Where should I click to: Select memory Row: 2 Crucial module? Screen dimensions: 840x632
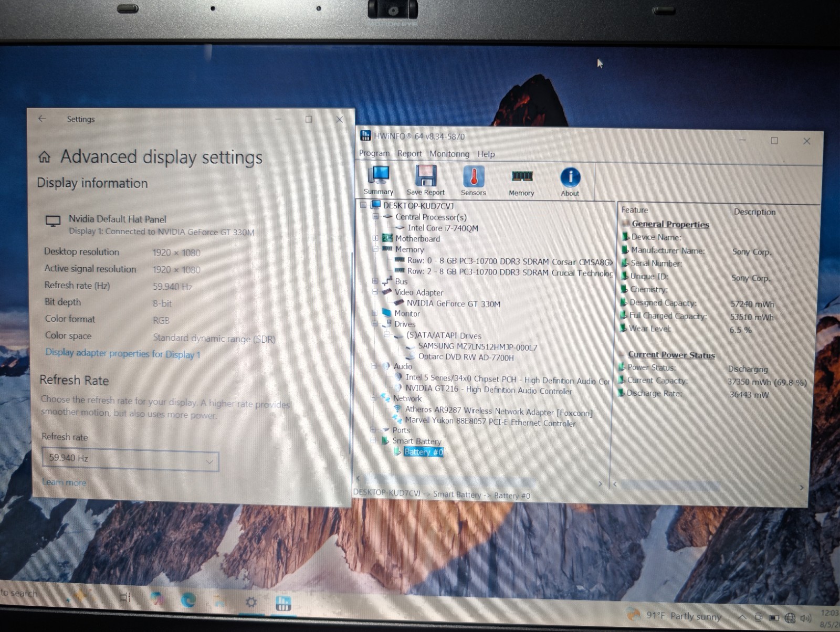point(510,272)
